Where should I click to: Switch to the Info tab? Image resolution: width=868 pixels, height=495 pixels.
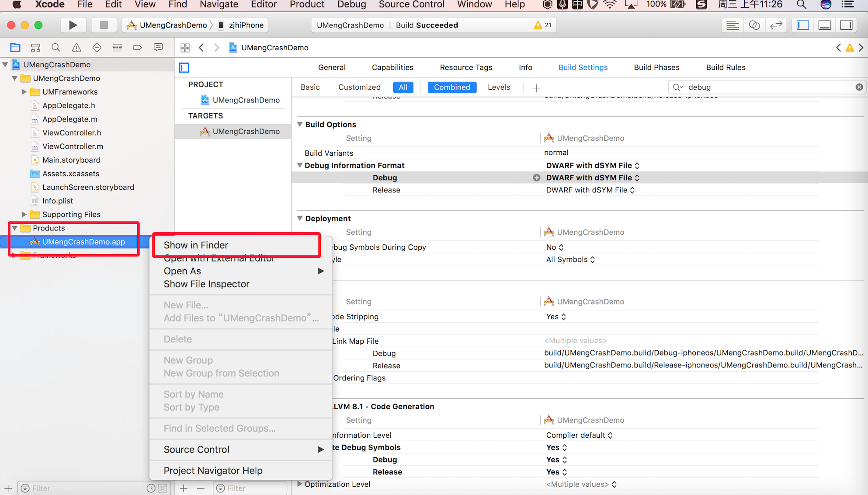[x=525, y=67]
